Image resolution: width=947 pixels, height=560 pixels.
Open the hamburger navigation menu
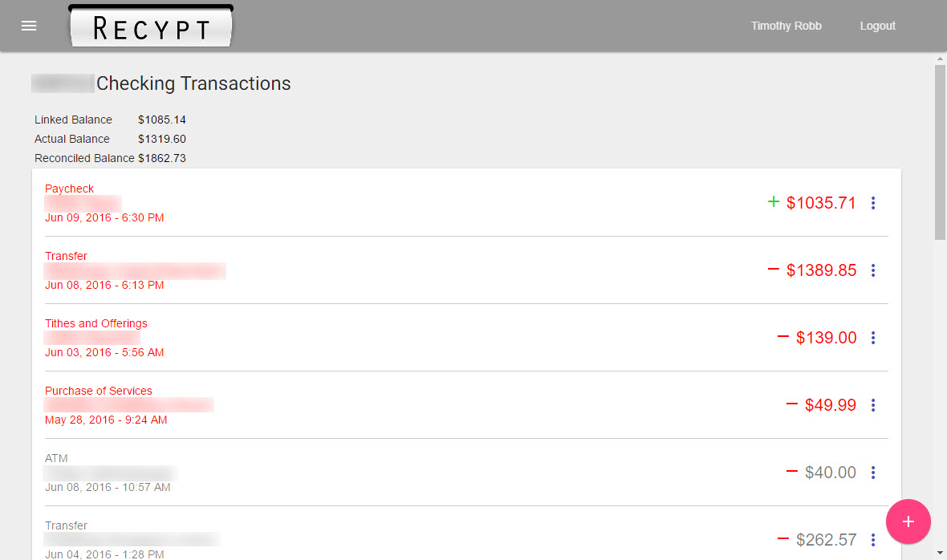pyautogui.click(x=29, y=26)
